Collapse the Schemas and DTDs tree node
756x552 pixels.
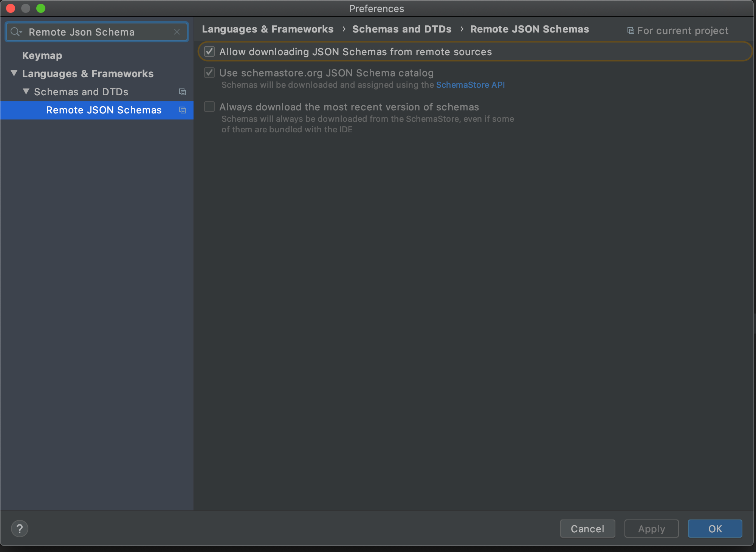(x=26, y=91)
